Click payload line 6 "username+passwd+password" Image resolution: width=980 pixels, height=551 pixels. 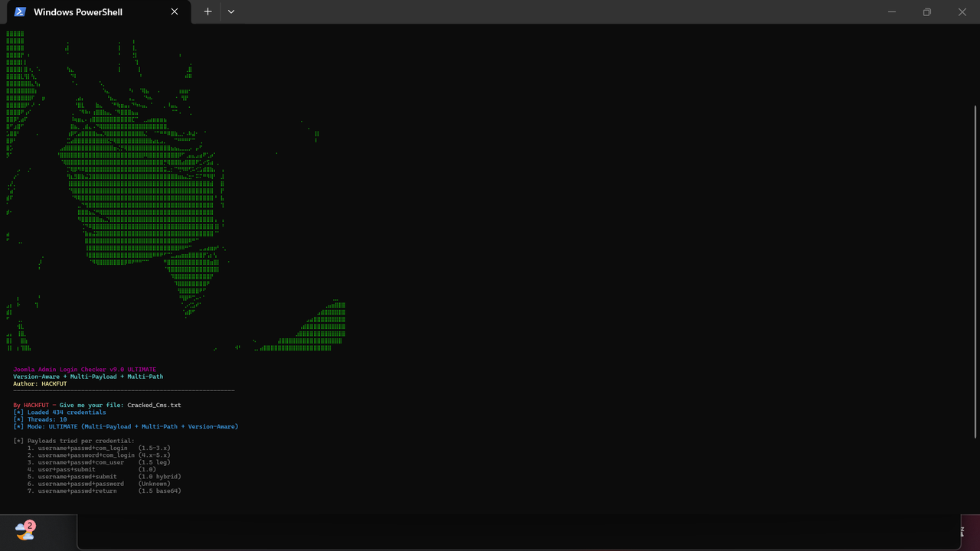tap(99, 484)
